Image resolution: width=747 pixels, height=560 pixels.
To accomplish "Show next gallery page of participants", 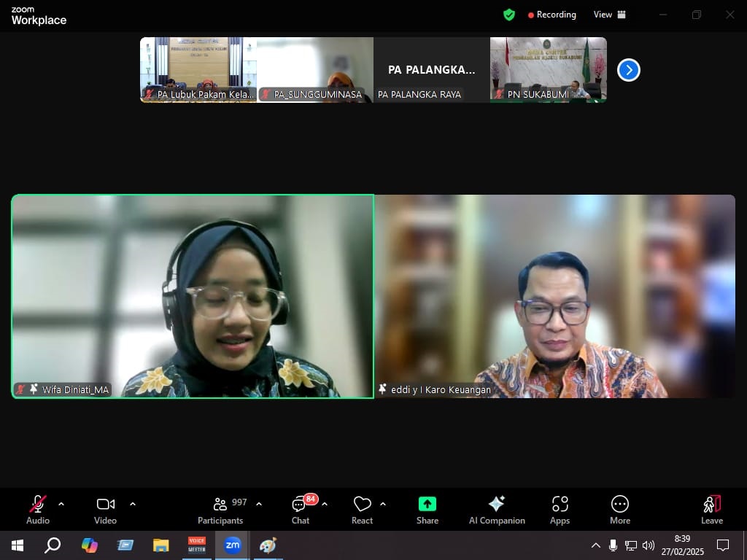I will 628,70.
